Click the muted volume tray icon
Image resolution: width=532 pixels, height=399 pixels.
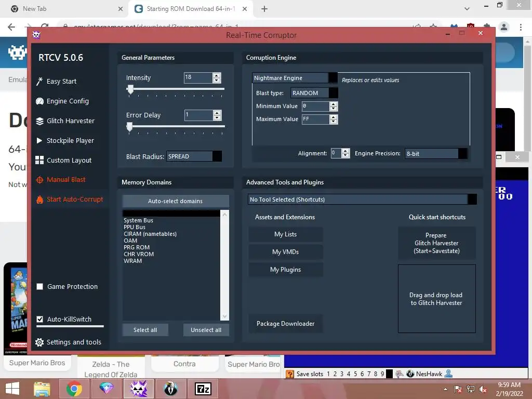[x=483, y=389]
